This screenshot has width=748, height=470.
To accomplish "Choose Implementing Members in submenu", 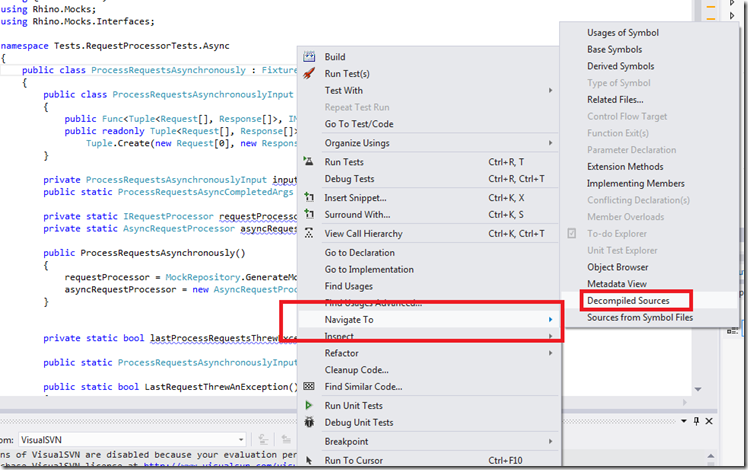I will [x=635, y=183].
